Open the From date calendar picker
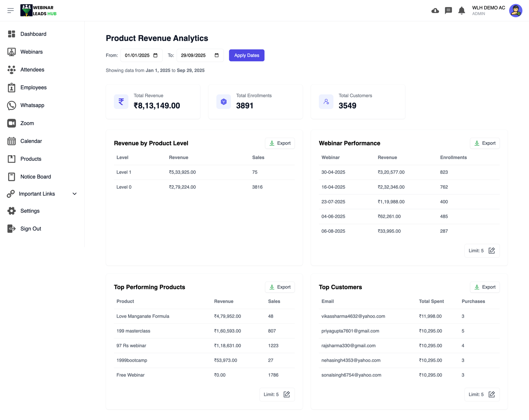Viewport: 529px width, 420px height. click(x=156, y=55)
